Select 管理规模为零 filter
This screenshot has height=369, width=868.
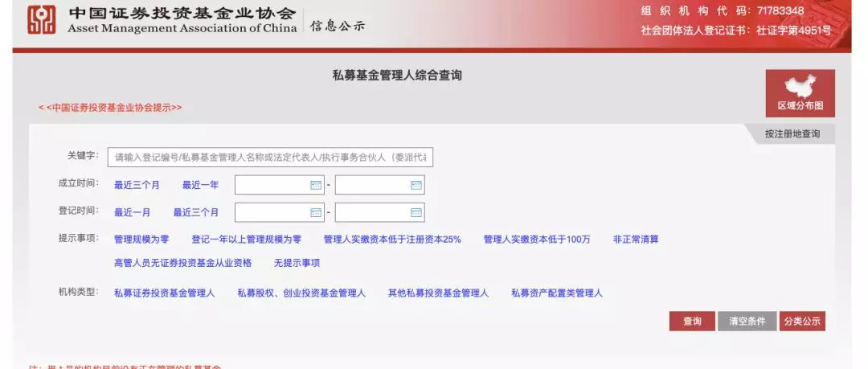[141, 240]
